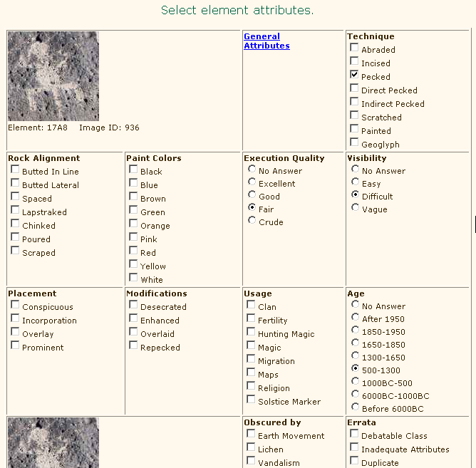
Task: Select Before 6000BC age option
Action: [x=355, y=407]
